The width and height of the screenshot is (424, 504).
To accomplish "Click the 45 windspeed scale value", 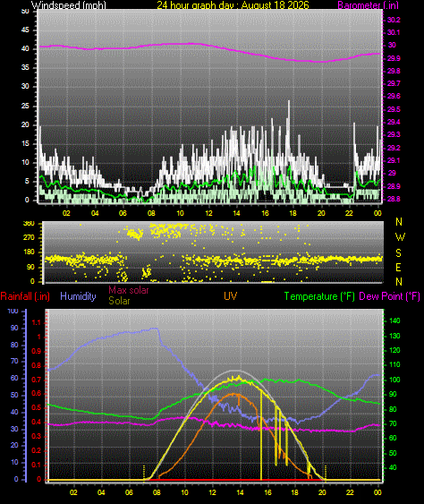I will coord(25,30).
